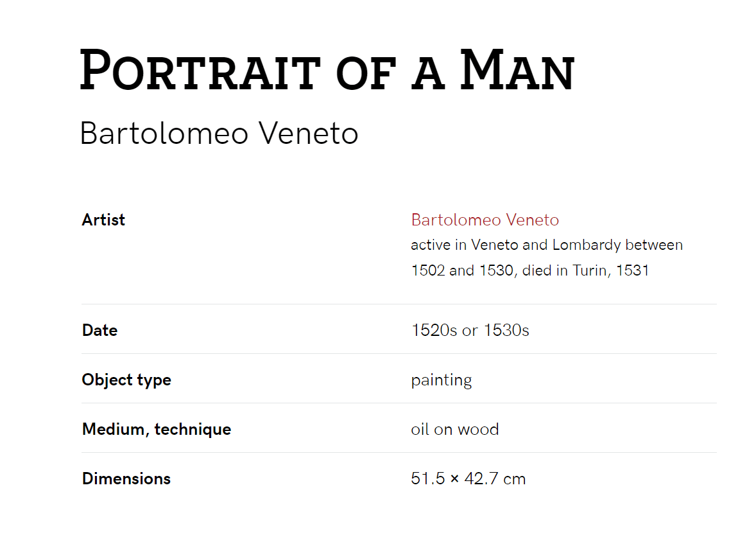
Task: Click the died in Turin, 1531 text
Action: tap(585, 270)
